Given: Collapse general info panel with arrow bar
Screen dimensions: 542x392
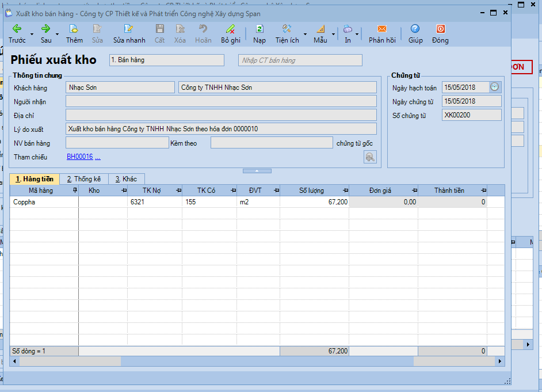Looking at the screenshot, I should (x=257, y=171).
